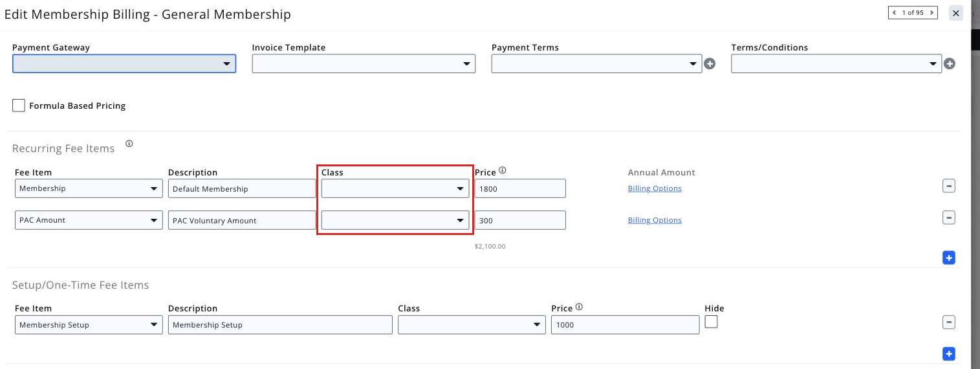Viewport: 980px width, 369px height.
Task: Edit the PAC Amount price field 300
Action: click(520, 220)
